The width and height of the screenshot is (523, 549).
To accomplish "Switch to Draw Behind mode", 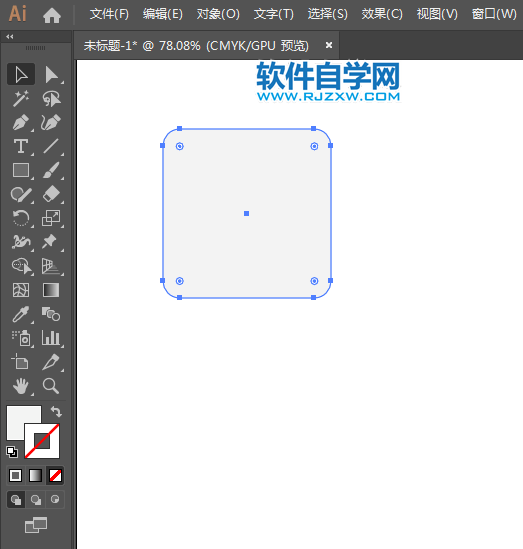I will (x=36, y=499).
